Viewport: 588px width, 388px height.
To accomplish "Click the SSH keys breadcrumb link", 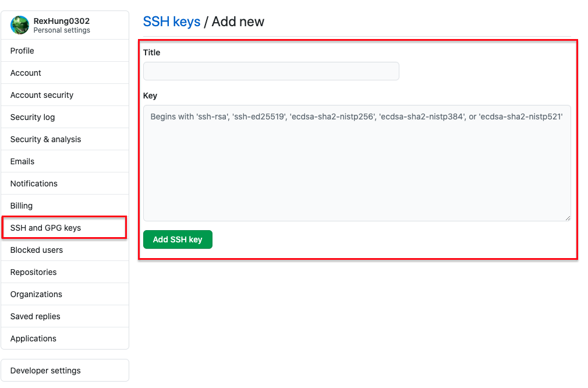I will coord(171,22).
